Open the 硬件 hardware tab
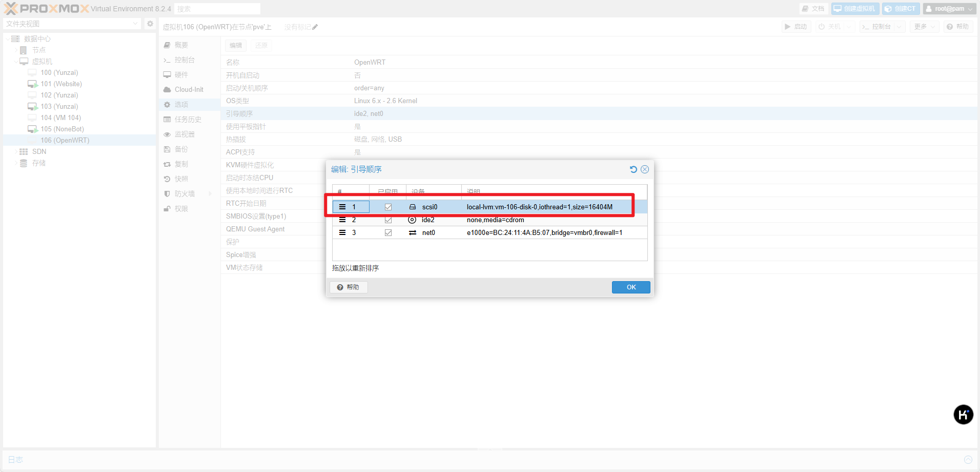 click(x=190, y=75)
